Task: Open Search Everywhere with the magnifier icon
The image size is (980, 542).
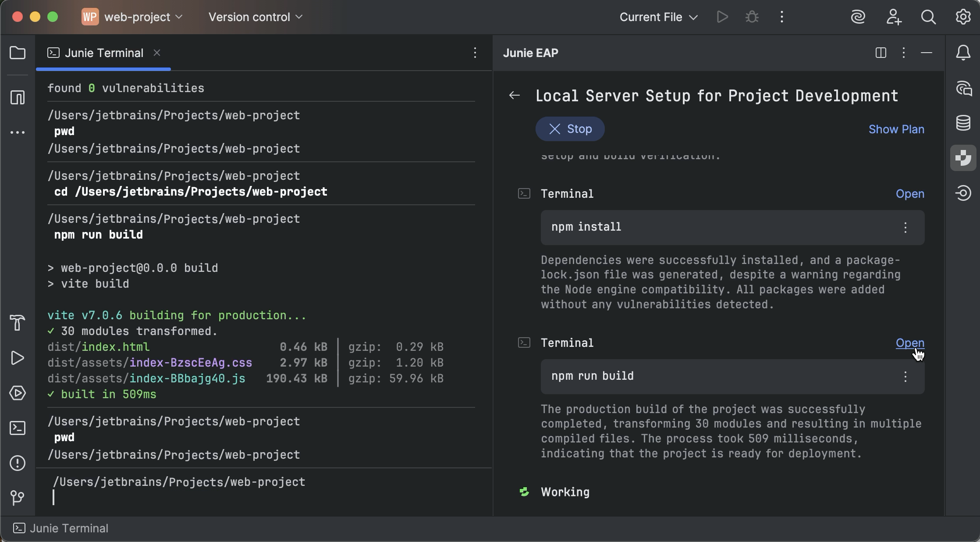Action: 928,17
